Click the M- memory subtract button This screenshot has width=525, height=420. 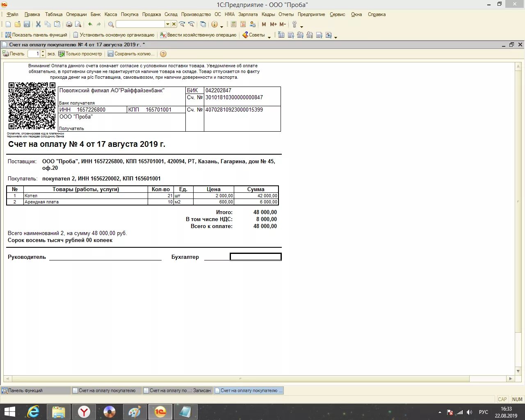[283, 25]
